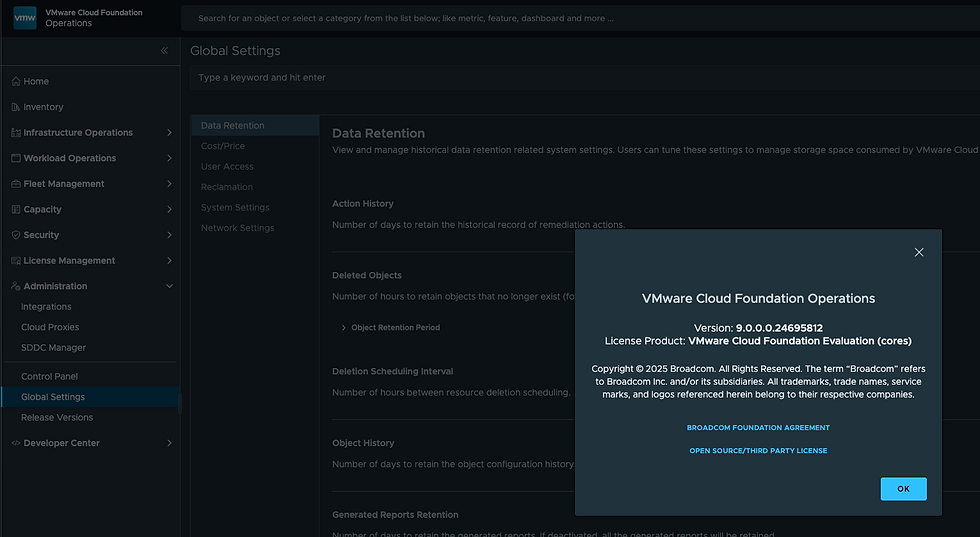
Task: Click the Infrastructure Operations icon
Action: pyautogui.click(x=16, y=133)
